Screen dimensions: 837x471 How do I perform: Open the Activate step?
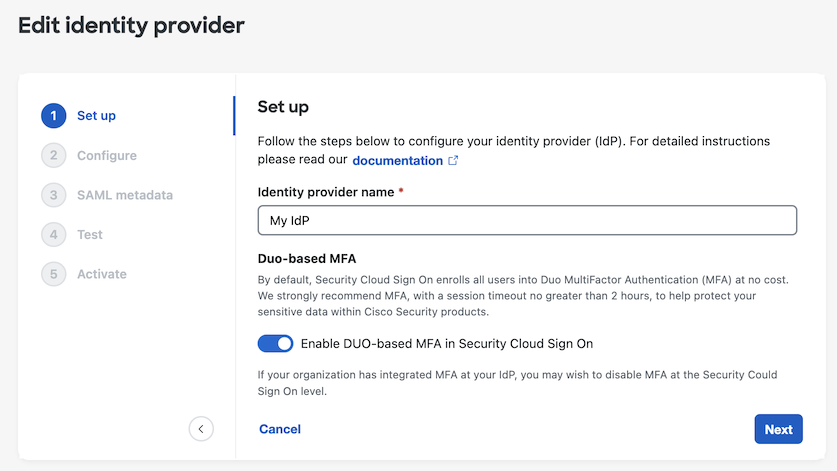[102, 274]
